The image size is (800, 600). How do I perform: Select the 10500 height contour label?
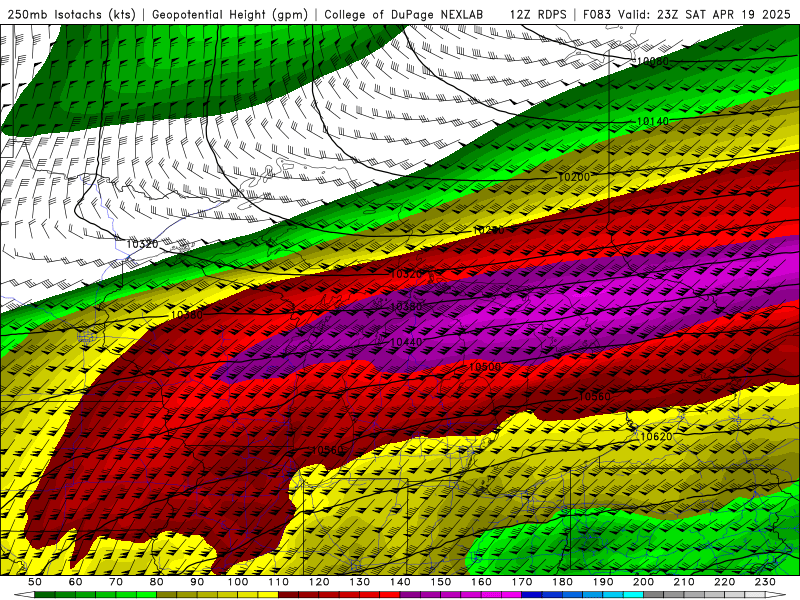485,367
